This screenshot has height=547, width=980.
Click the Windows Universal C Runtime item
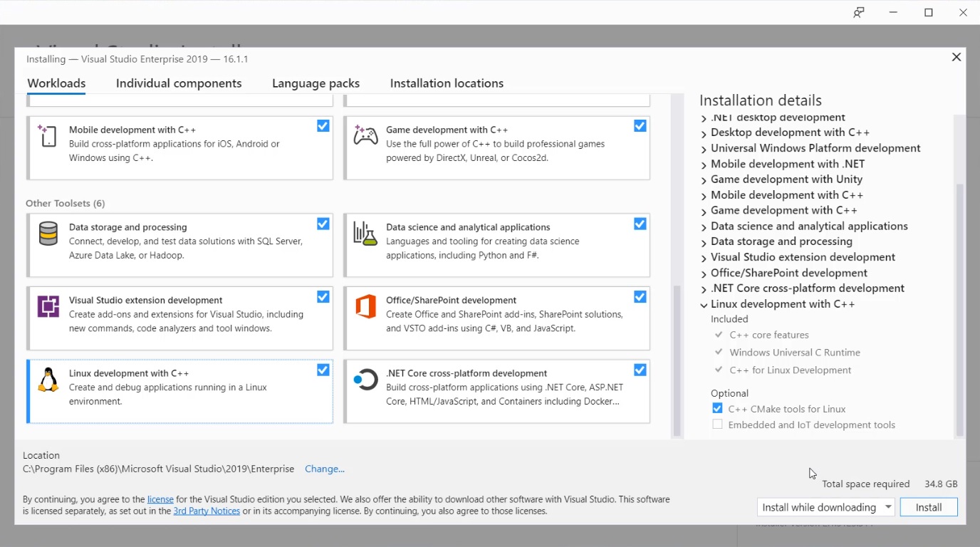(795, 353)
